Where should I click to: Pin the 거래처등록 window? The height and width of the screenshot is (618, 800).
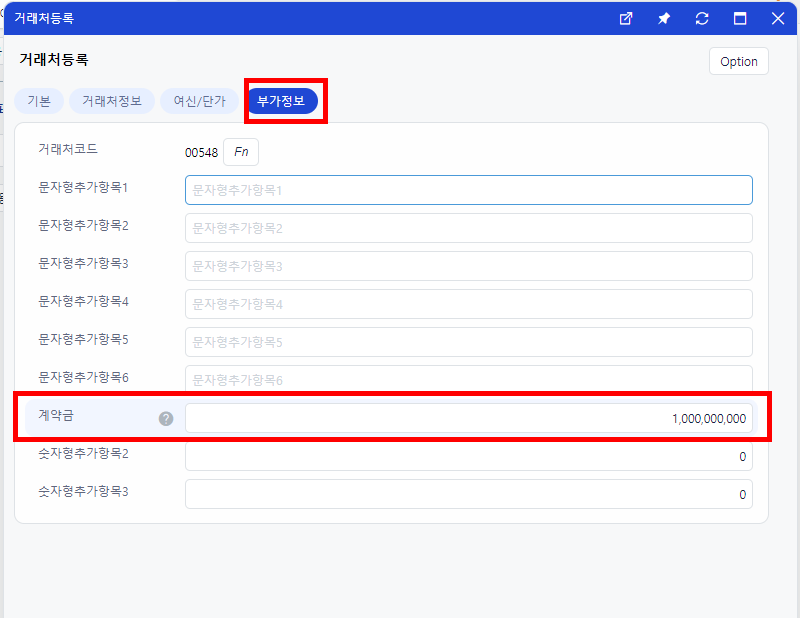664,19
